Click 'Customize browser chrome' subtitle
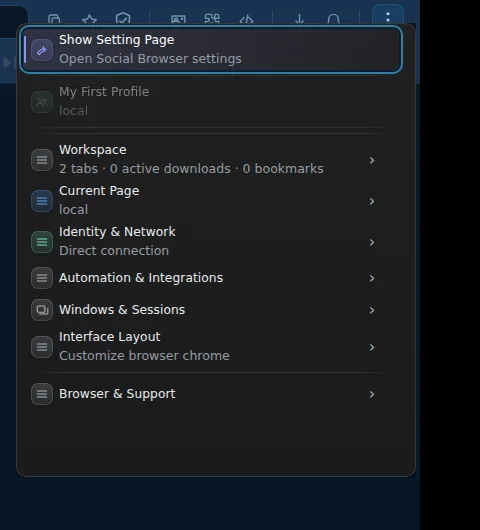This screenshot has height=530, width=480. click(x=144, y=356)
